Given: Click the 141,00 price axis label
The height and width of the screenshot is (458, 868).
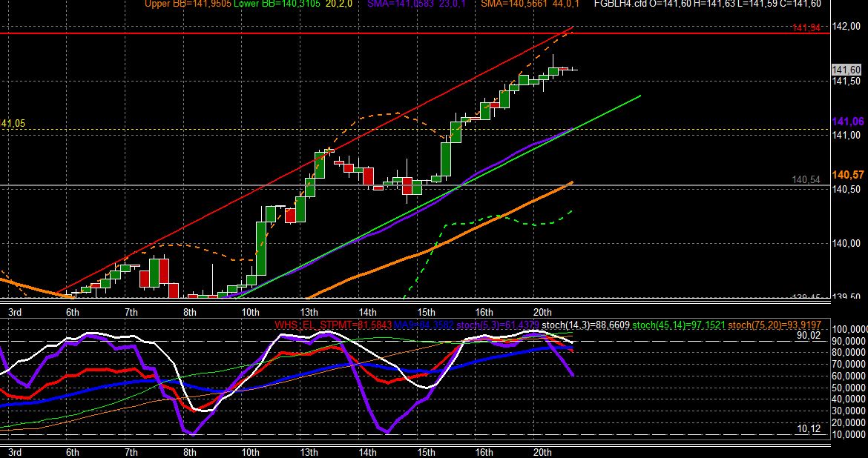Looking at the screenshot, I should tap(846, 136).
